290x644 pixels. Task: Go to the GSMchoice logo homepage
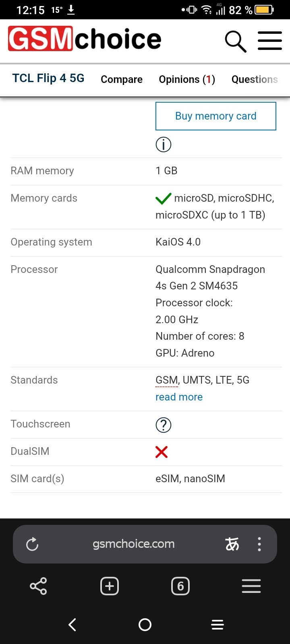(x=85, y=39)
